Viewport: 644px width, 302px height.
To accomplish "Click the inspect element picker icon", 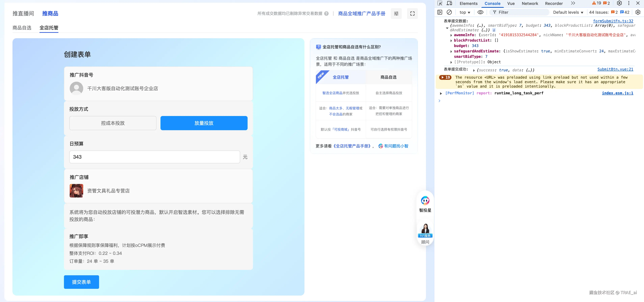I will click(440, 3).
